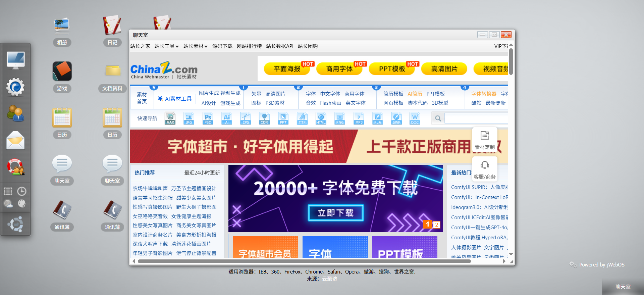Click the vertical scrollbar thumb of the page
The image size is (644, 295).
pos(511,61)
